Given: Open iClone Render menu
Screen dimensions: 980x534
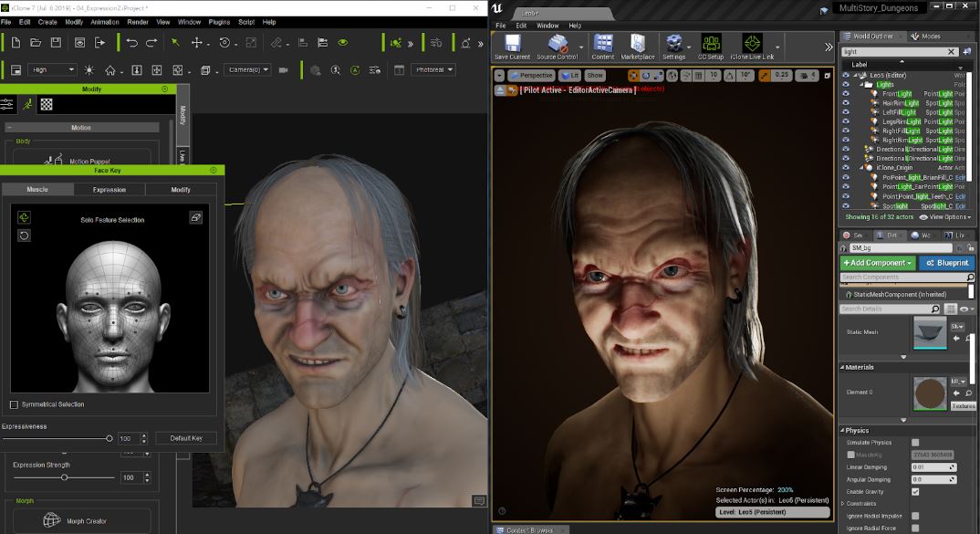Looking at the screenshot, I should [138, 22].
